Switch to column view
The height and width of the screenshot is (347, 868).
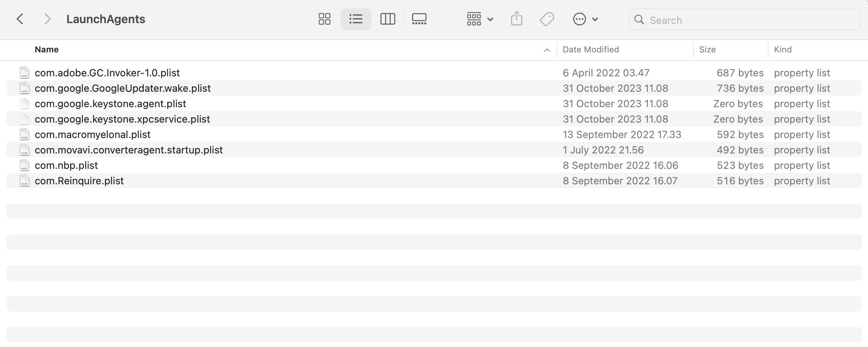(387, 19)
